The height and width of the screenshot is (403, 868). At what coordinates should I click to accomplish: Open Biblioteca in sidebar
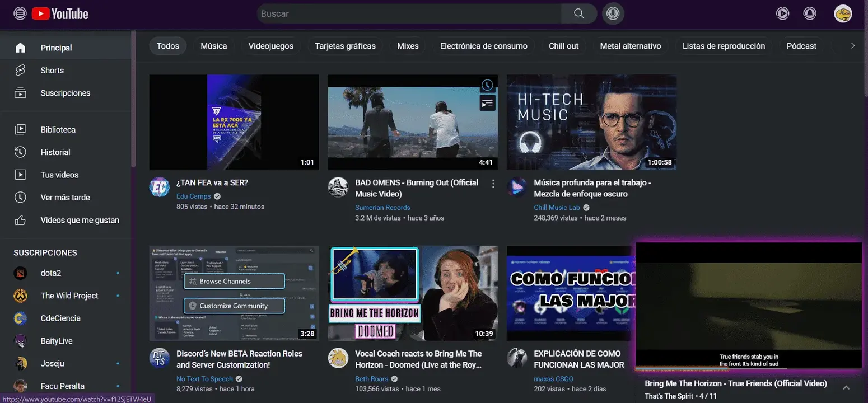[66, 129]
